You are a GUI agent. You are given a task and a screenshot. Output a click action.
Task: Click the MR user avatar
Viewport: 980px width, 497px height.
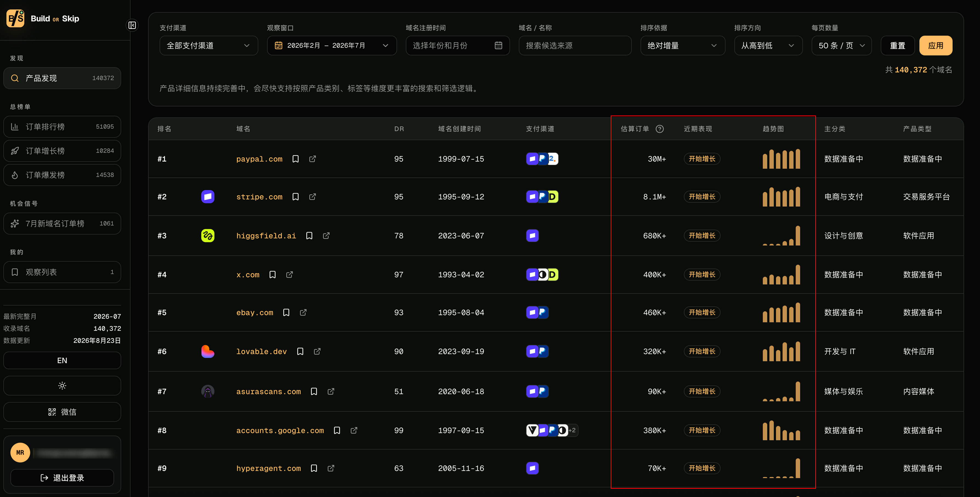click(20, 453)
